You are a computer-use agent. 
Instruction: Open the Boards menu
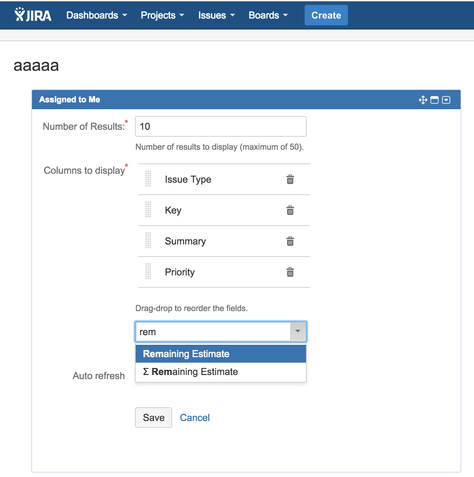click(x=268, y=15)
